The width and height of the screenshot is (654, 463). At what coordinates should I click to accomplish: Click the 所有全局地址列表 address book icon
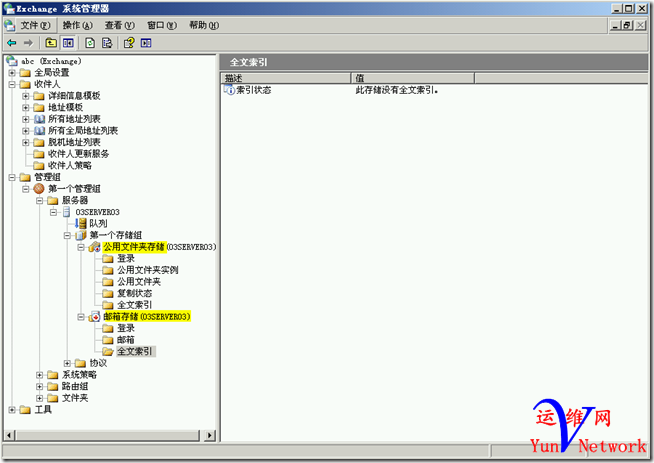39,131
